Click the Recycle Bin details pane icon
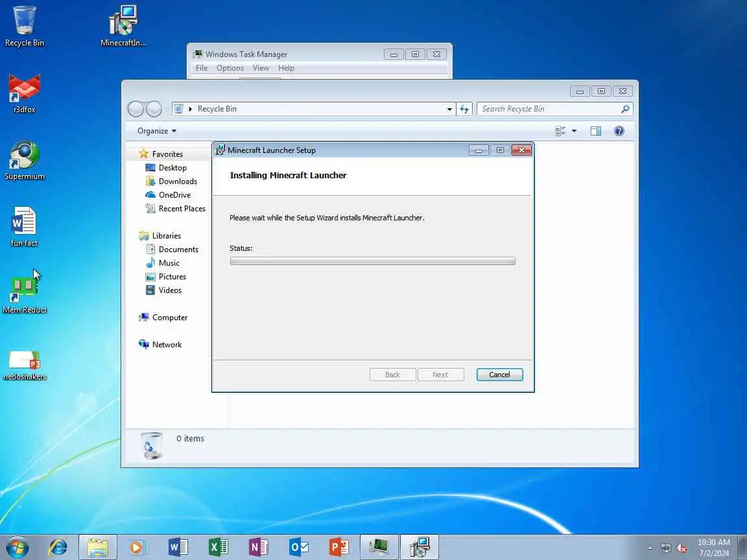 tap(152, 446)
